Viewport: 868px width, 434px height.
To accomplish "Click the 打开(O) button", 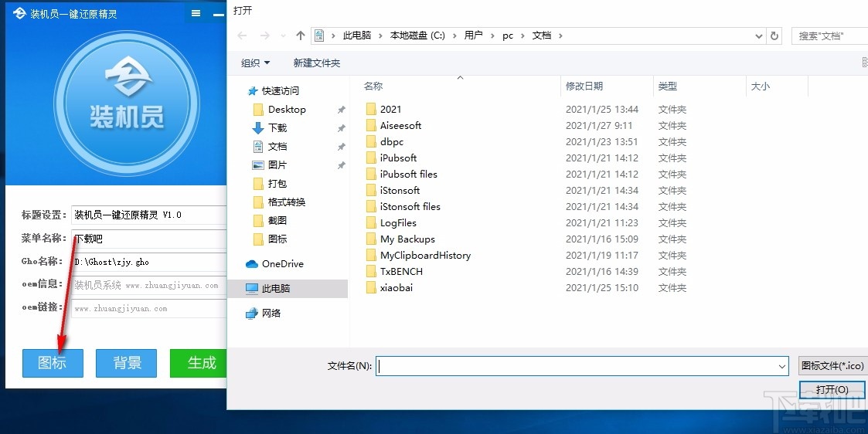I will pos(832,390).
